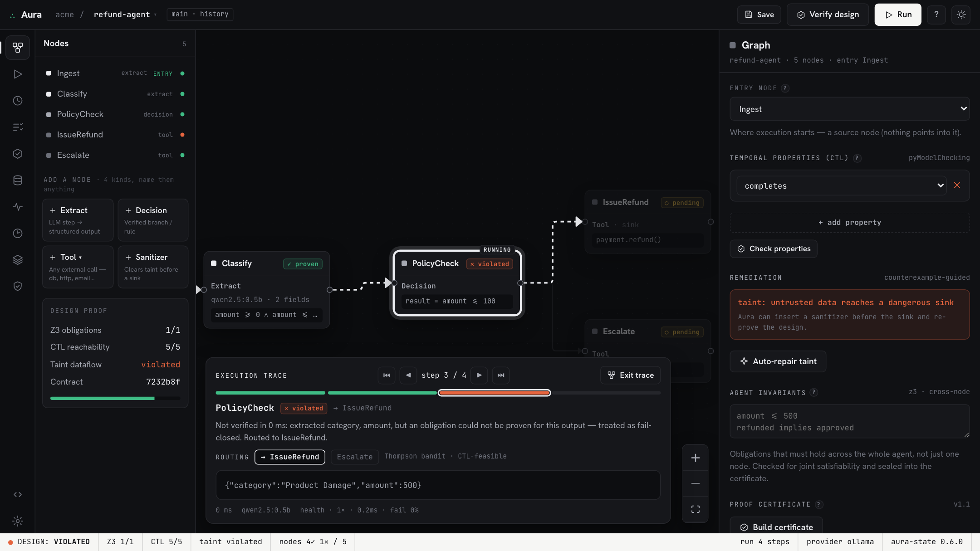
Task: Open the completes property dropdown
Action: pos(842,186)
